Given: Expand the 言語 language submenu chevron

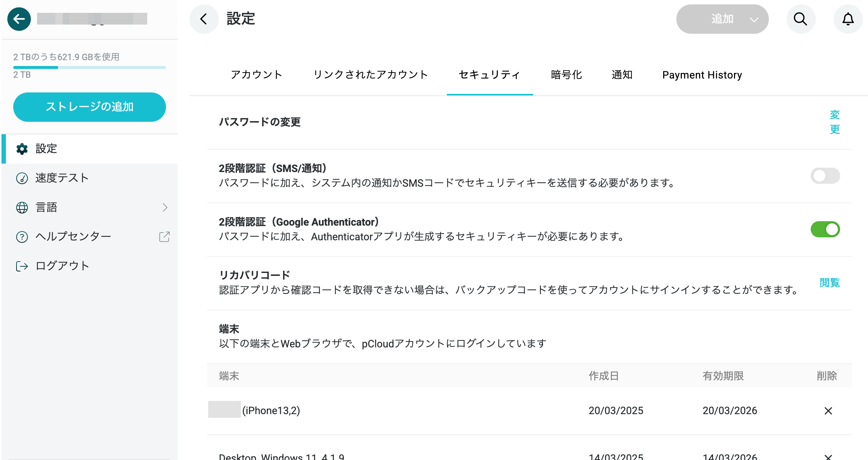Looking at the screenshot, I should coord(165,208).
